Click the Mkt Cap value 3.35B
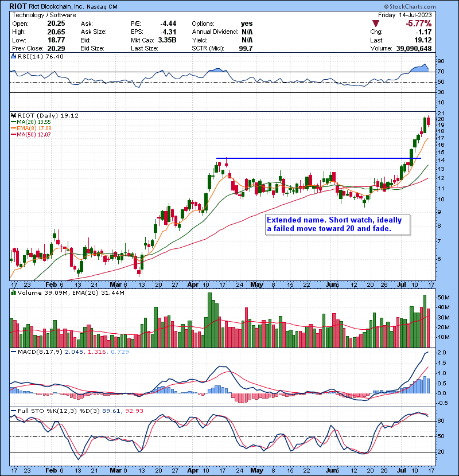 [x=167, y=40]
